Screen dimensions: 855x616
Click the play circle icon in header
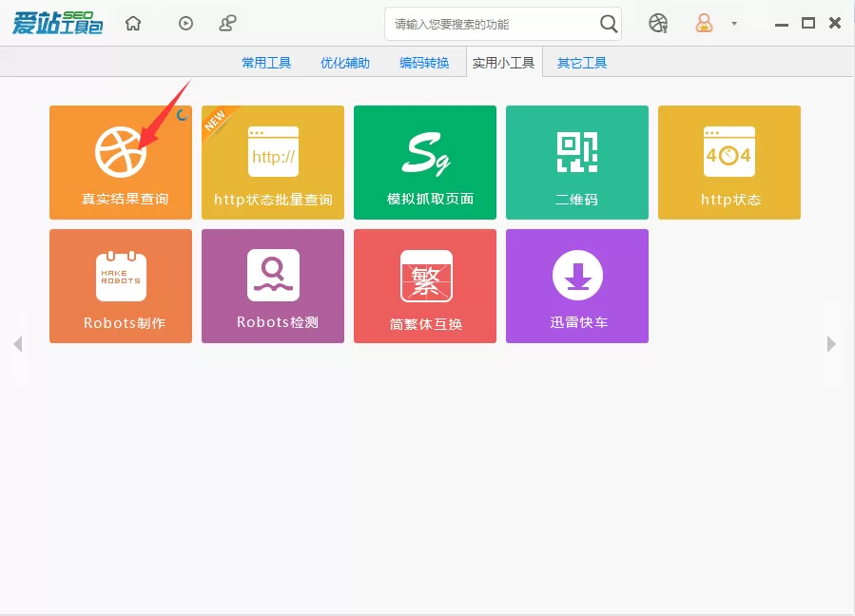click(x=186, y=24)
